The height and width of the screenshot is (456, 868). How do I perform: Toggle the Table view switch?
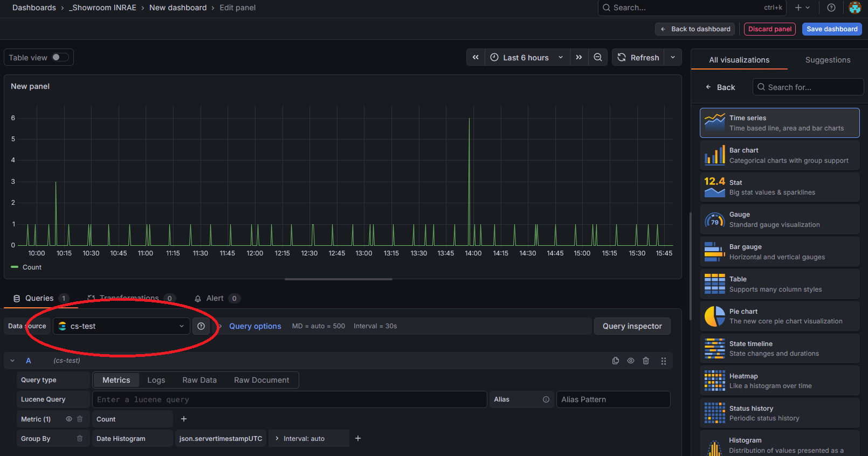tap(60, 58)
